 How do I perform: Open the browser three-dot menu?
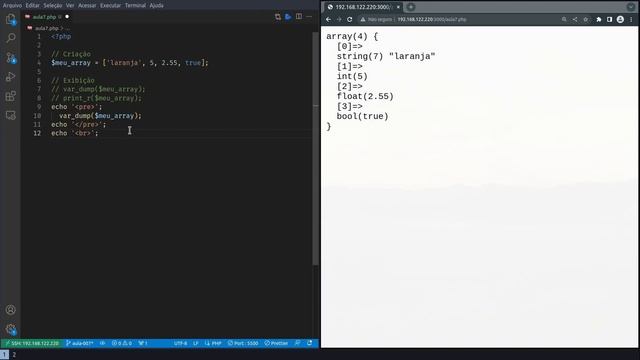(x=631, y=19)
